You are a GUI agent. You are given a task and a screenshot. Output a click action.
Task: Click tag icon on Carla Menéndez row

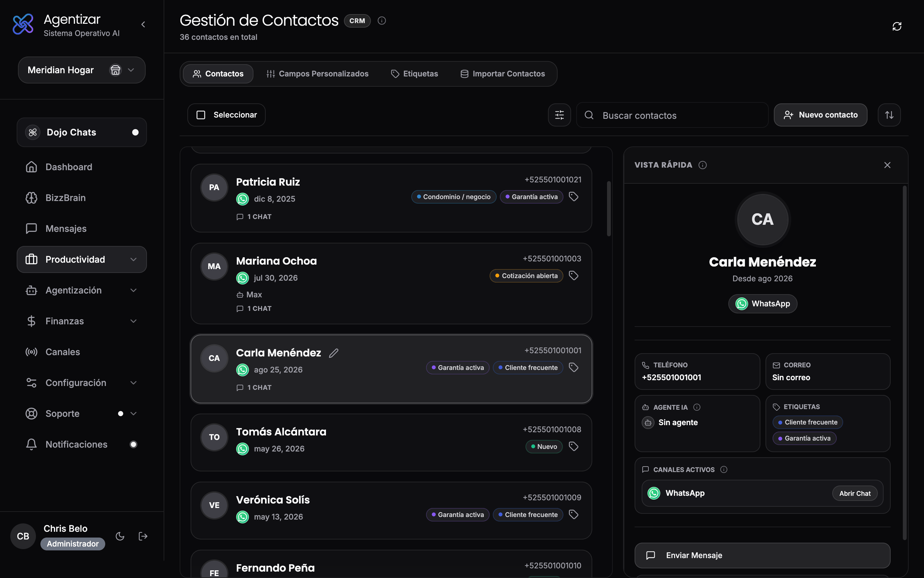pyautogui.click(x=574, y=368)
